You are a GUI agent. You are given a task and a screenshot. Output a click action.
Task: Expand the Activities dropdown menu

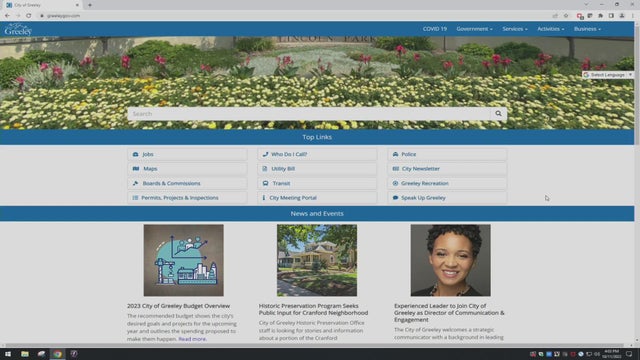[x=551, y=29]
